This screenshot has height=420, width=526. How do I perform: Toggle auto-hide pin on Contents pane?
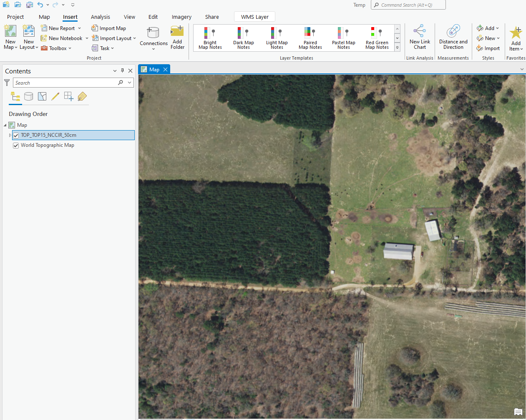tap(122, 71)
